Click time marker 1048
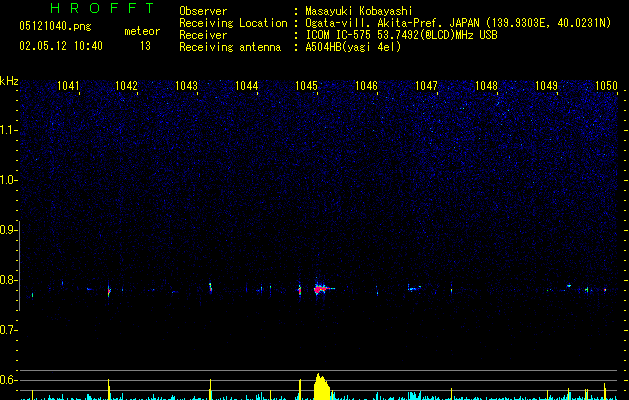Screen dimensions: 629x400 pyautogui.click(x=486, y=86)
